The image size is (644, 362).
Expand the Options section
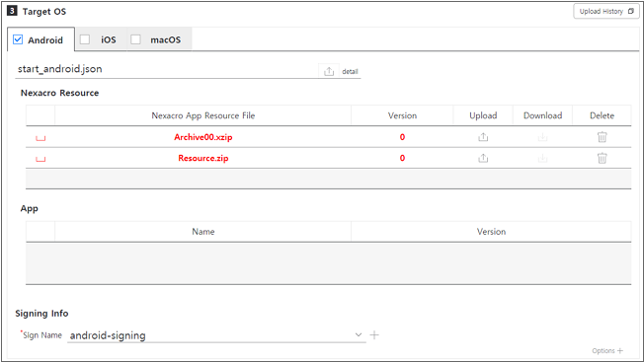tap(607, 350)
